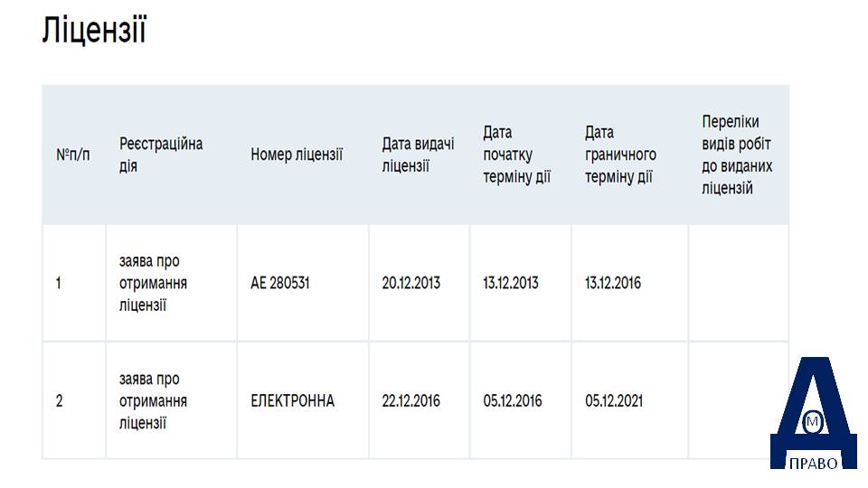
Task: Click row number 1 cell
Action: click(x=73, y=283)
